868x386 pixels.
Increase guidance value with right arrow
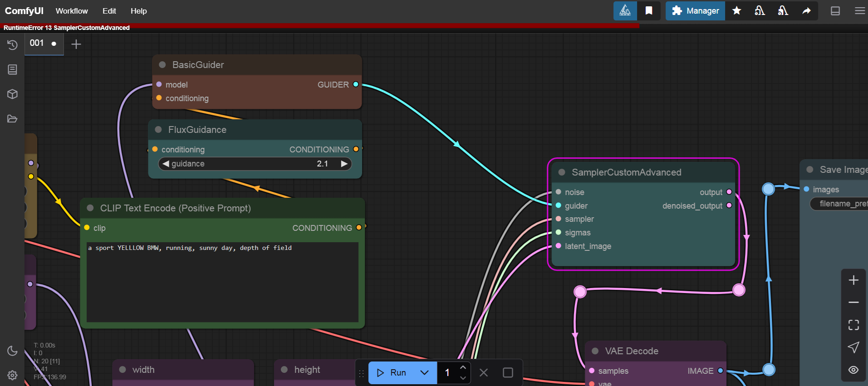344,164
